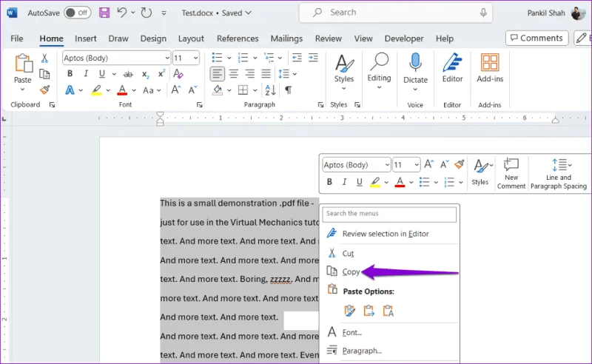
Task: Click the Sort A to Z icon
Action: point(270,90)
